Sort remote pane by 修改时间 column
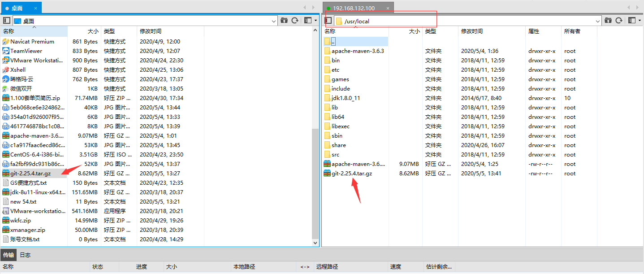The height and width of the screenshot is (274, 644). [x=492, y=31]
